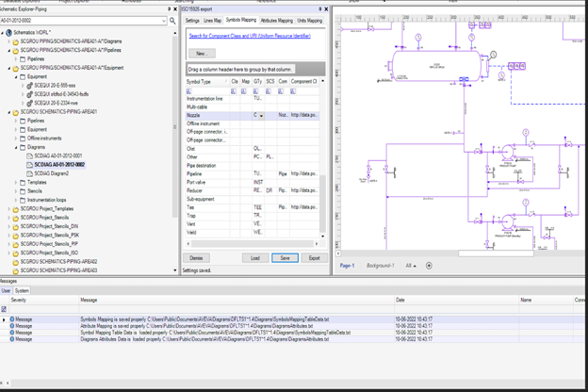
Task: Select the Page-1 sheet tab
Action: (347, 266)
